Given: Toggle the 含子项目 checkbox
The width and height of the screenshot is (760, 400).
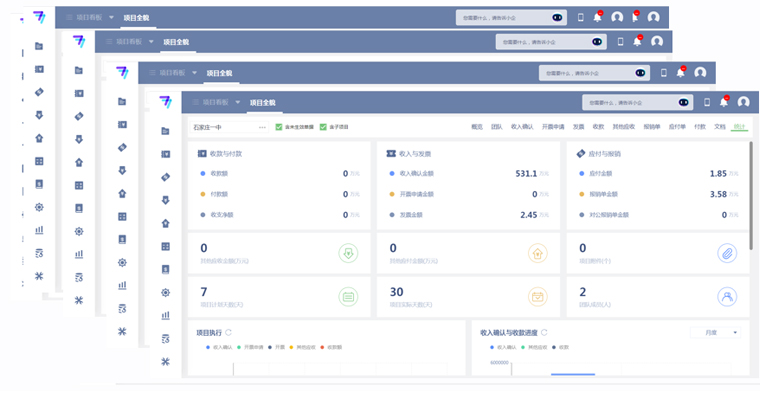Looking at the screenshot, I should (x=323, y=127).
